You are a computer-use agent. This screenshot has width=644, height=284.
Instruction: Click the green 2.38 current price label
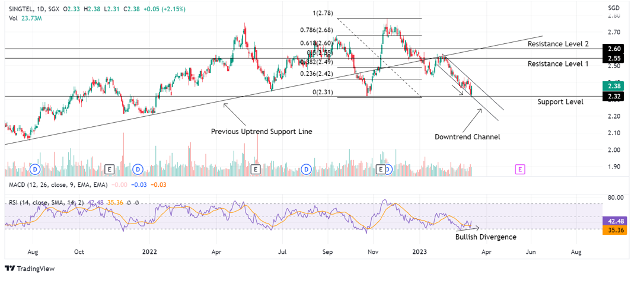(613, 86)
